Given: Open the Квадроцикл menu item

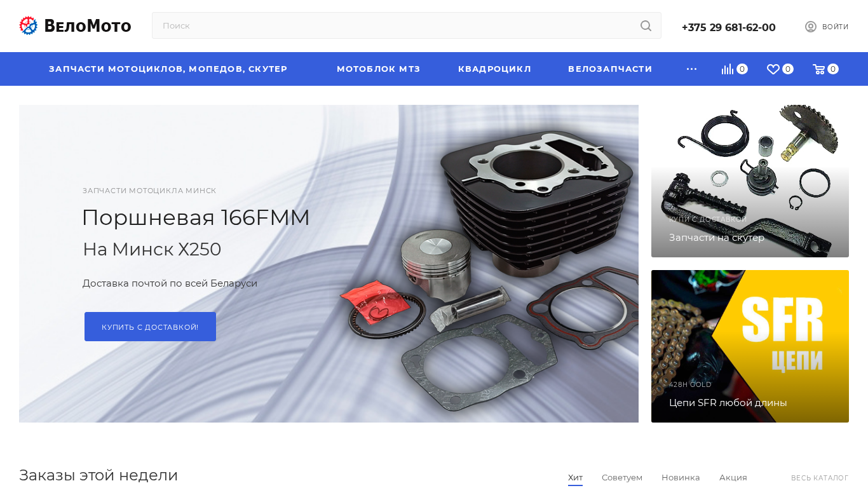Looking at the screenshot, I should point(494,69).
